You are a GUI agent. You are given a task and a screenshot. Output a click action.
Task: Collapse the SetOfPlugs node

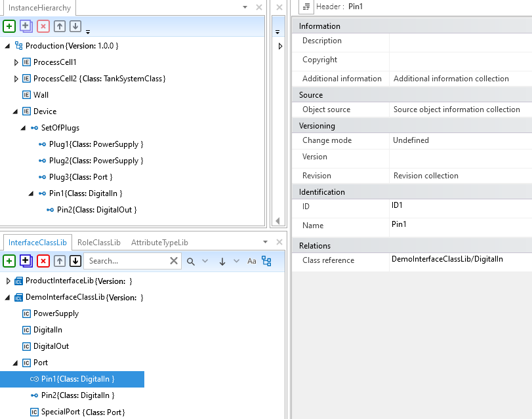(24, 128)
